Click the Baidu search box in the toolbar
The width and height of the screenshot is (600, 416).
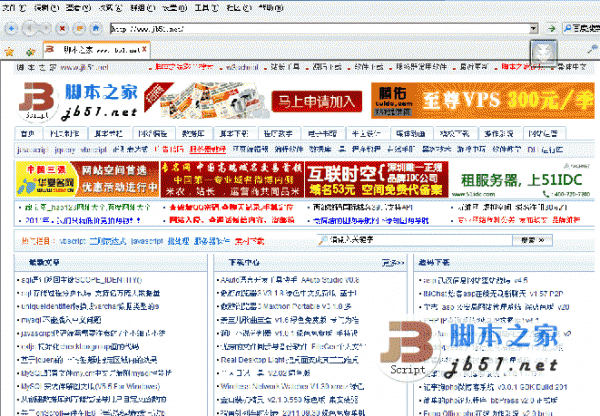[581, 28]
